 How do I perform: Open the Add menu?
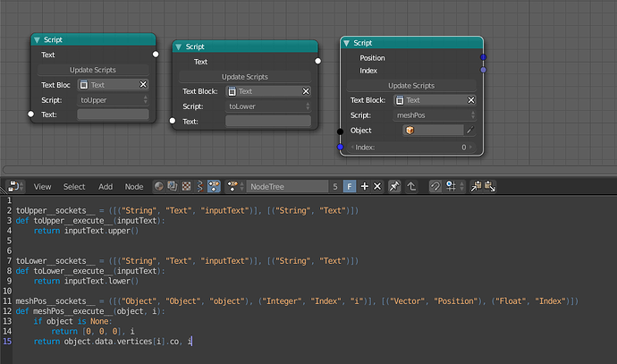[x=106, y=187]
